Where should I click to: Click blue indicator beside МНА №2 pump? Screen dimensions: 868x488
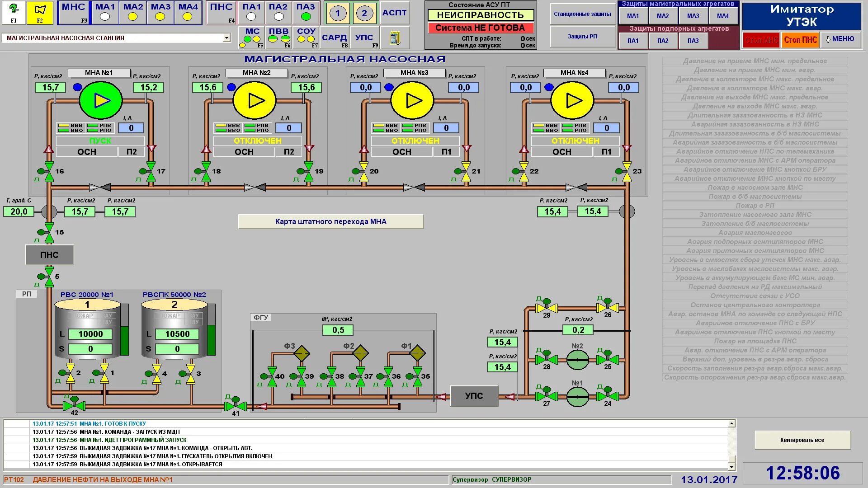(231, 87)
